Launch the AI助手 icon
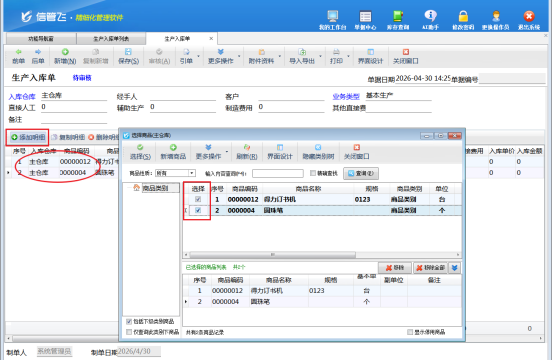 coord(430,20)
